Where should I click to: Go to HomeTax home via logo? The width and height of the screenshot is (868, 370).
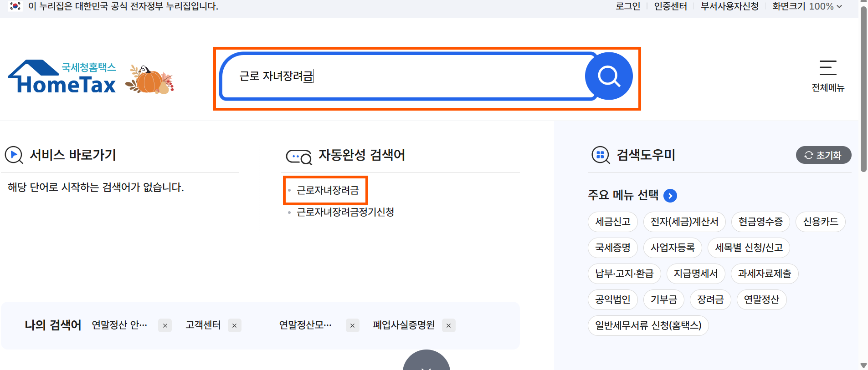coord(62,77)
